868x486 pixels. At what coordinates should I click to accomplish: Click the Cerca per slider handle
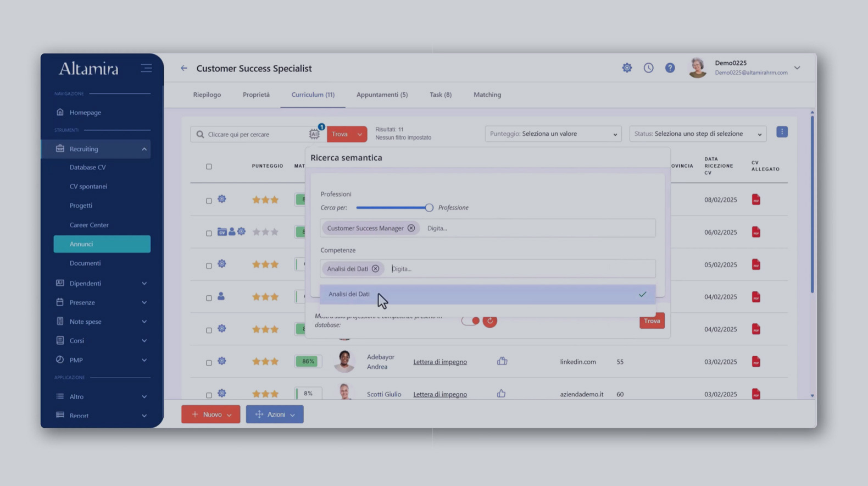tap(429, 208)
